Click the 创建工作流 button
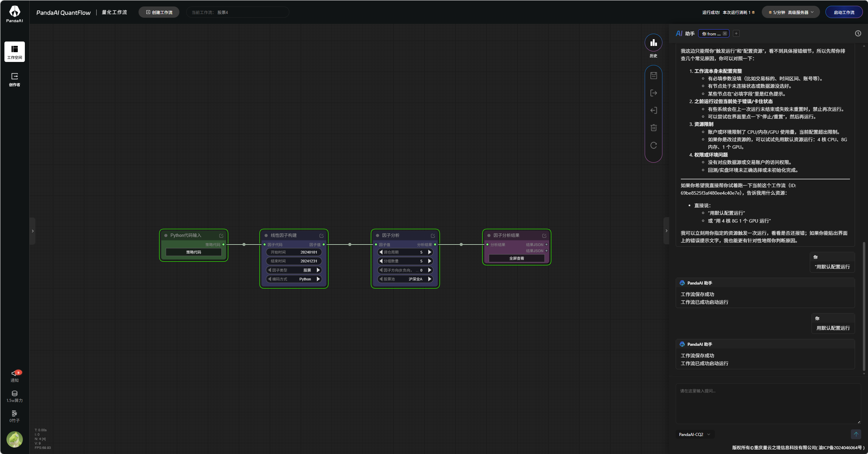Viewport: 868px width, 454px height. click(159, 12)
